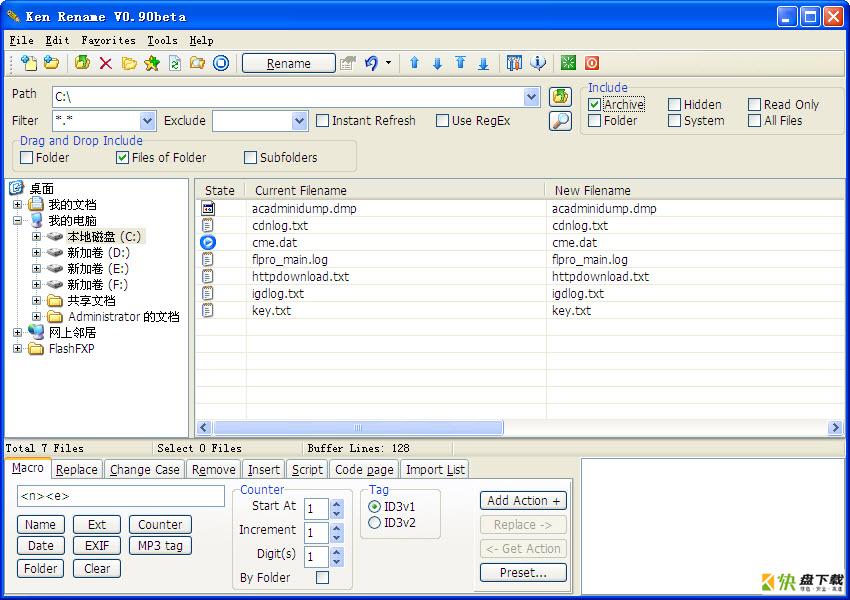Click the info balloon toolbar icon
Viewport: 850px width, 600px height.
point(538,63)
